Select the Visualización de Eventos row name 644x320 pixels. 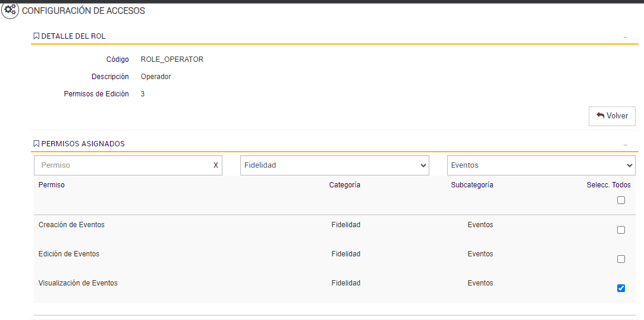point(78,283)
